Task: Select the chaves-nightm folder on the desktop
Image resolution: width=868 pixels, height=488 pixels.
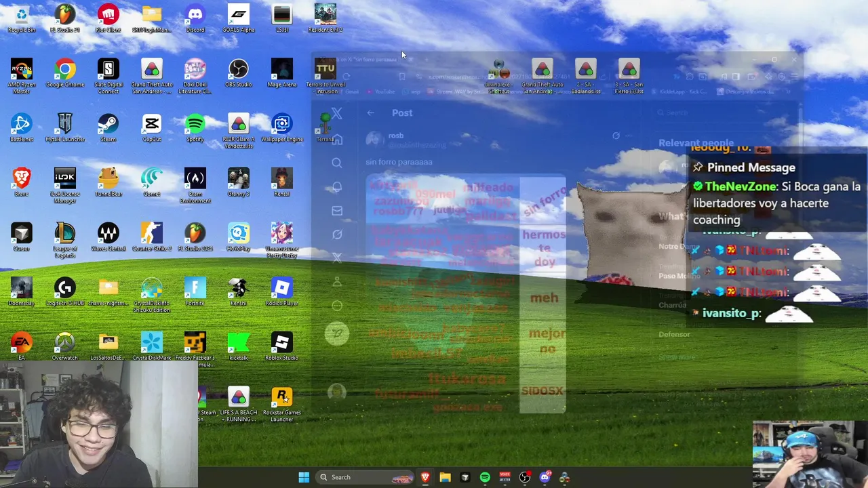Action: click(x=108, y=292)
